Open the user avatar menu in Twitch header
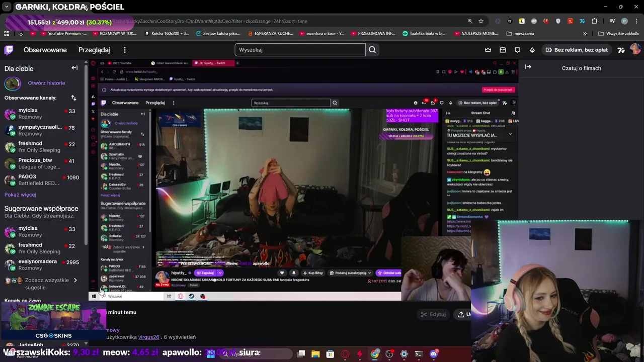Viewport: 644px width, 362px height. (x=635, y=49)
